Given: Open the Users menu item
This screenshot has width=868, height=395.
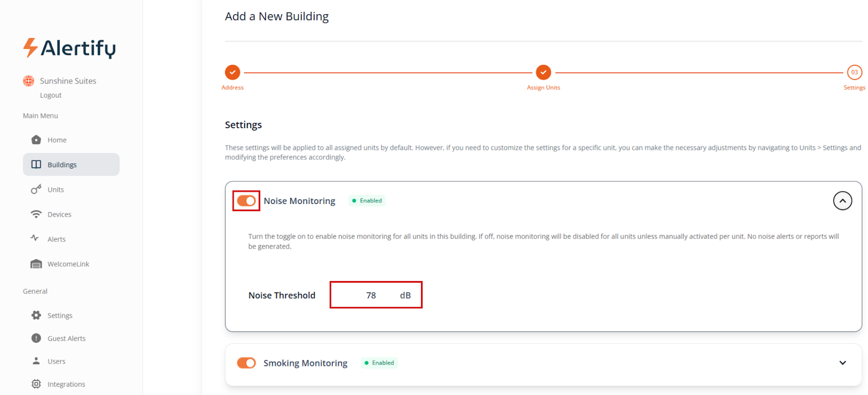Looking at the screenshot, I should 56,361.
